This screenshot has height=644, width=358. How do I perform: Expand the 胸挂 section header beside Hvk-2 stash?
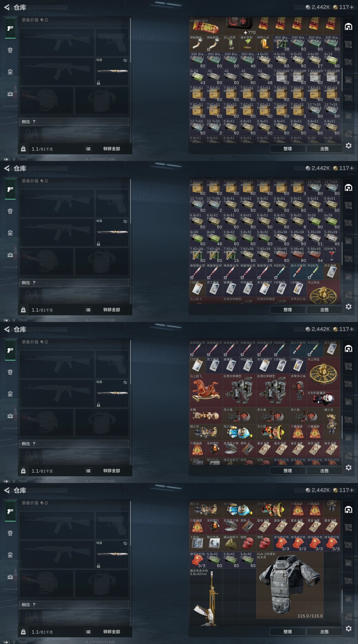74,605
